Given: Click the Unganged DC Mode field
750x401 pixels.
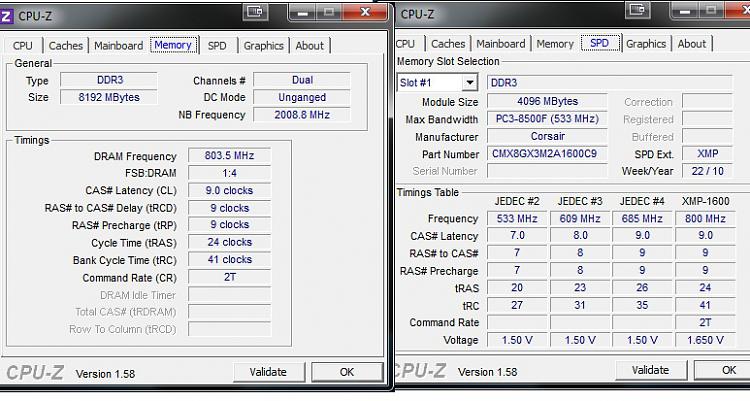Looking at the screenshot, I should click(x=302, y=97).
